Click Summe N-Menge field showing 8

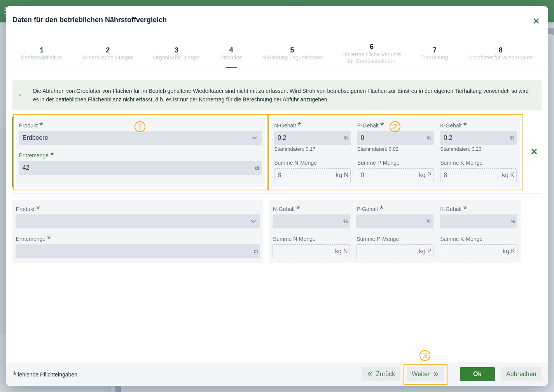click(x=312, y=175)
